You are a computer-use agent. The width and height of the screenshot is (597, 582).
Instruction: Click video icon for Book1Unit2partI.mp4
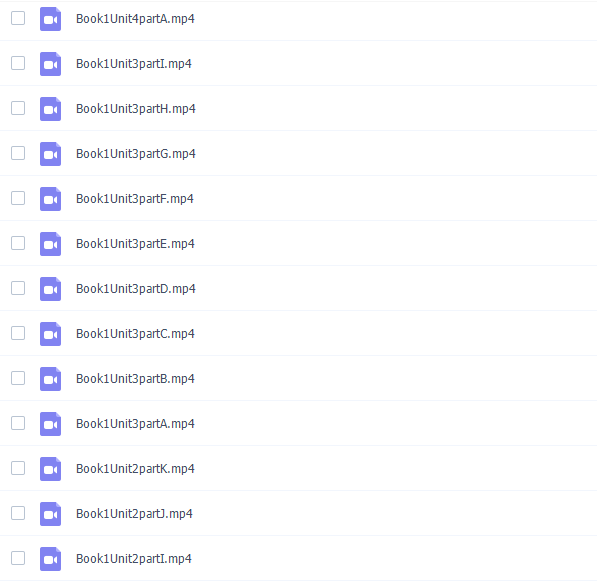[50, 559]
